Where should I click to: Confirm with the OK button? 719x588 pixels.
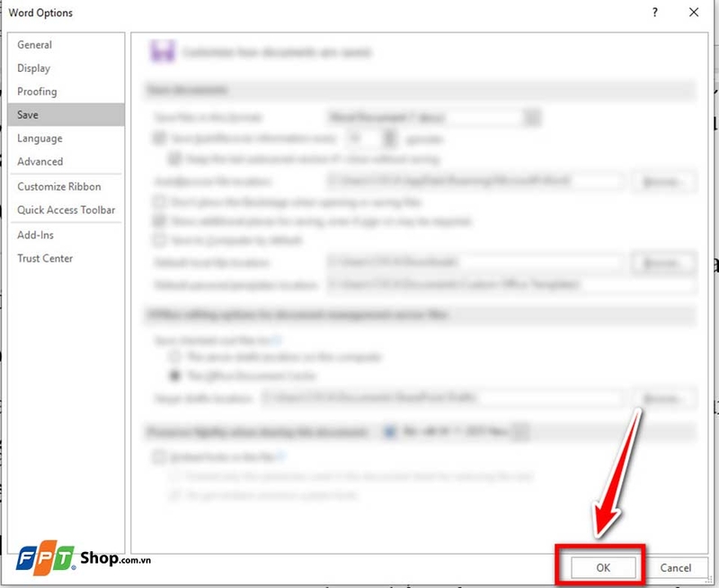[x=603, y=568]
